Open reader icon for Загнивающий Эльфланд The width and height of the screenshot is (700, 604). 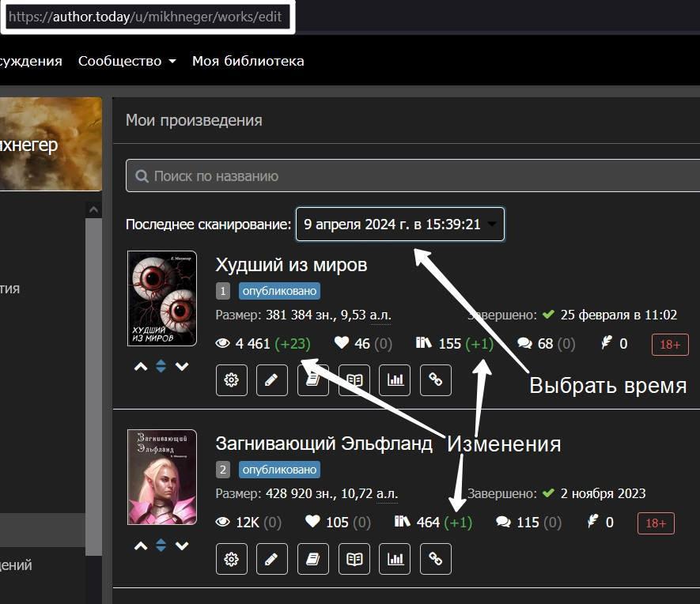354,559
